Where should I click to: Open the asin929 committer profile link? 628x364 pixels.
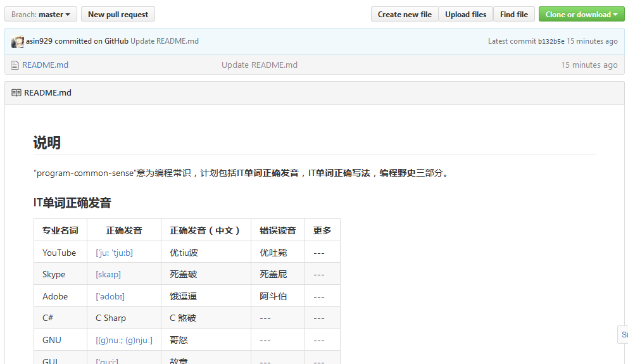coord(39,41)
